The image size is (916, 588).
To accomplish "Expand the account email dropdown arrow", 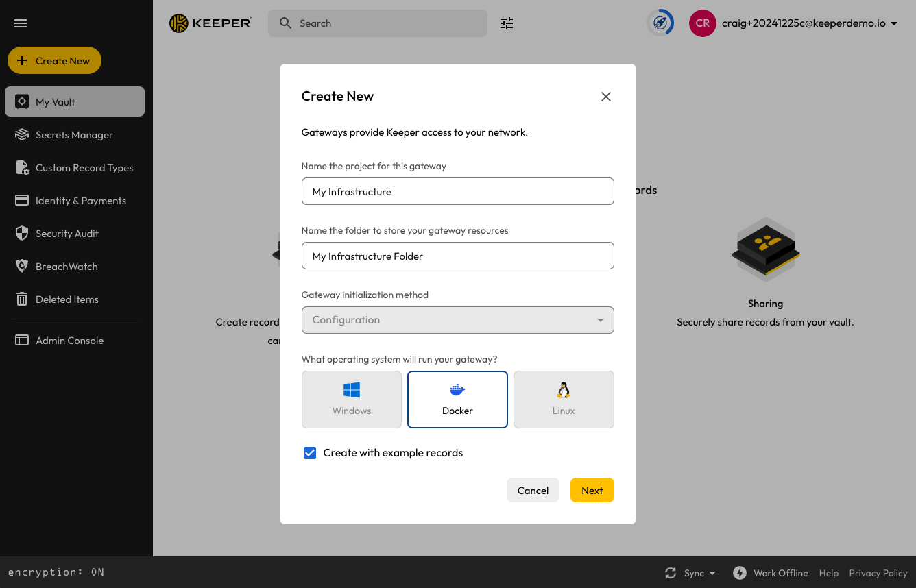I will pyautogui.click(x=894, y=24).
